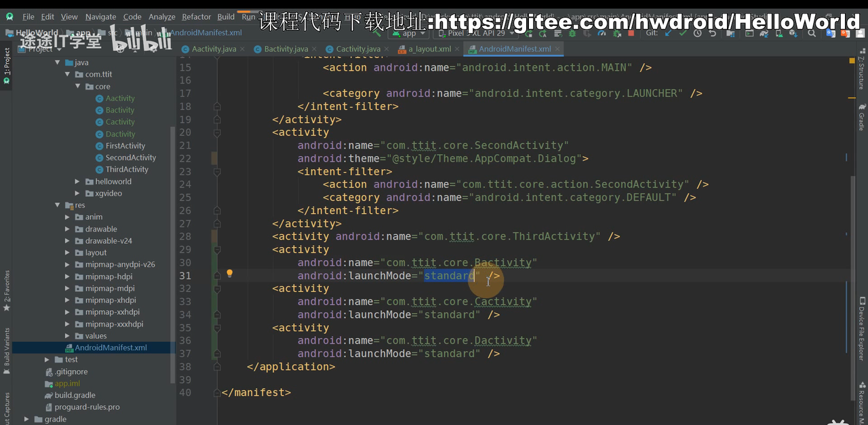Select build.gradle in the project tree
868x425 pixels.
75,395
